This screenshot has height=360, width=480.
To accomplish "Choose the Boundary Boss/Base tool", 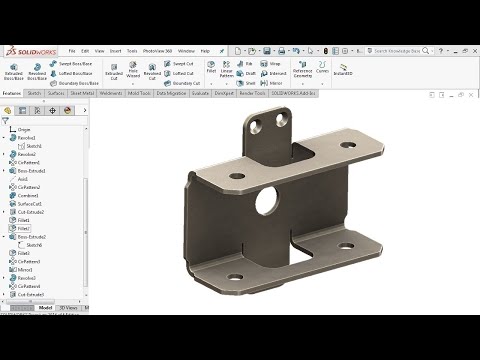I will pyautogui.click(x=74, y=83).
